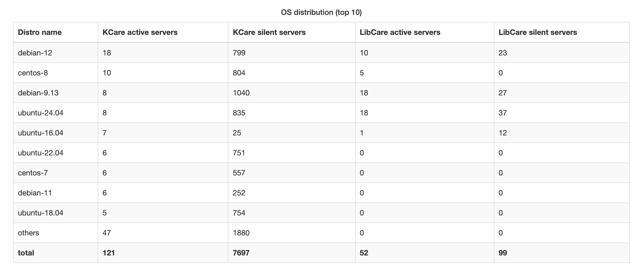This screenshot has width=644, height=273.
Task: Click the 'total' row label
Action: (26, 253)
